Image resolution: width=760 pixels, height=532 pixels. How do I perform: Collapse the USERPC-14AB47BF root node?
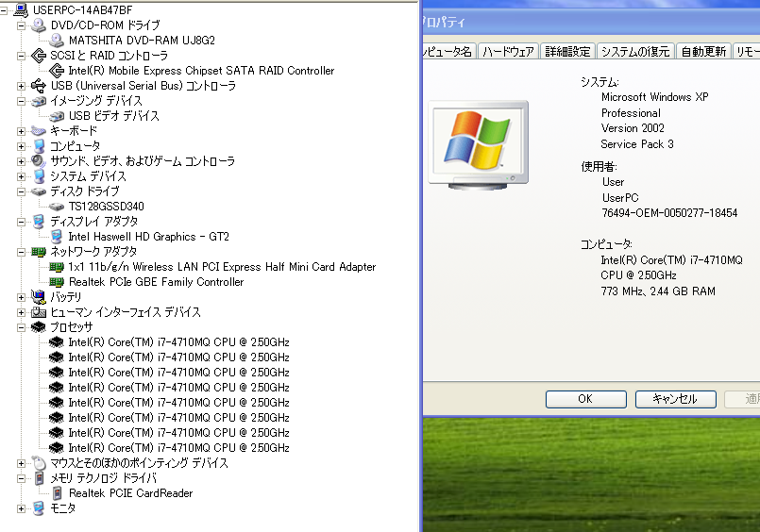click(3, 9)
